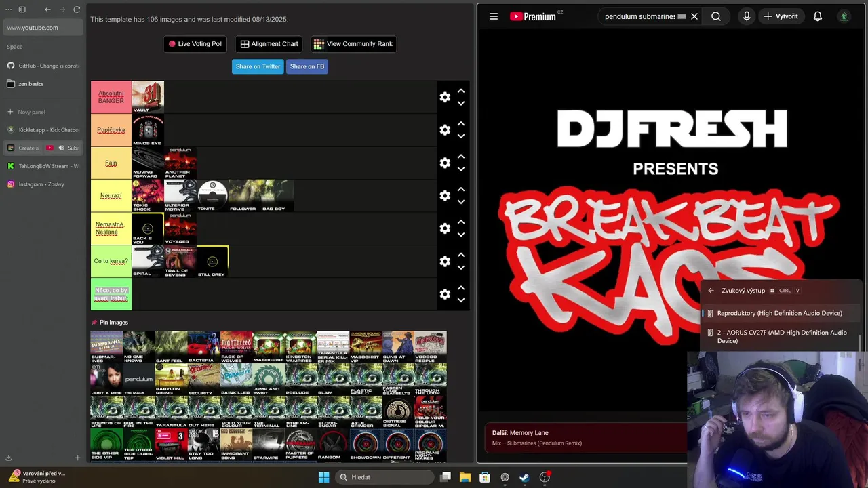Move Popíčovka tier down with arrow

(461, 136)
